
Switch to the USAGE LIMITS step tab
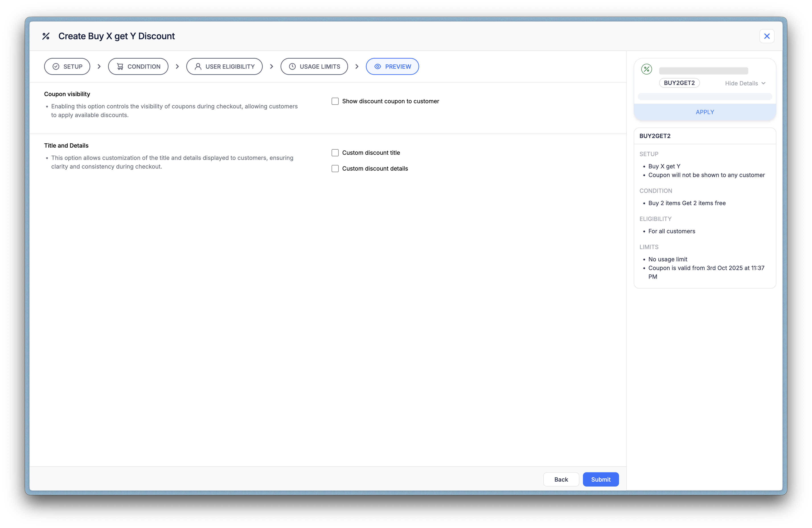click(314, 66)
